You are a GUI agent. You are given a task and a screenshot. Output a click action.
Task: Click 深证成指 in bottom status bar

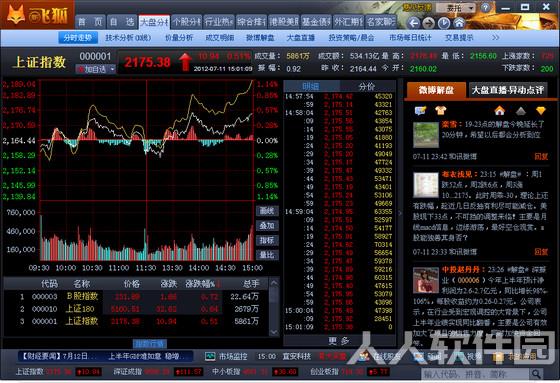click(128, 372)
